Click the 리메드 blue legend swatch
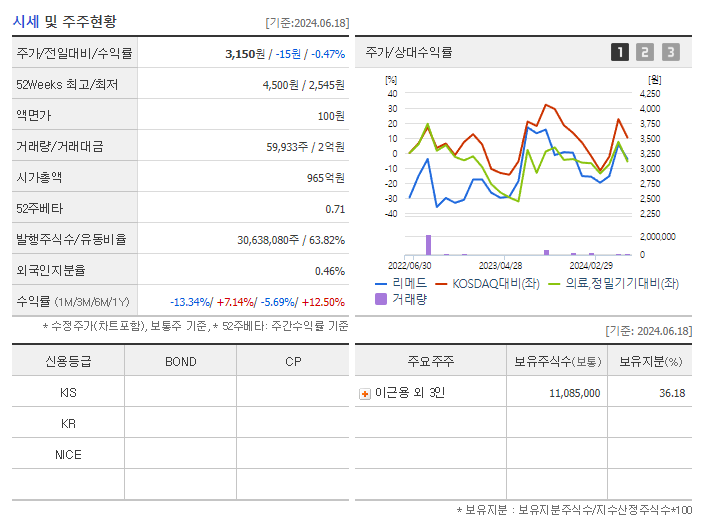 point(381,284)
